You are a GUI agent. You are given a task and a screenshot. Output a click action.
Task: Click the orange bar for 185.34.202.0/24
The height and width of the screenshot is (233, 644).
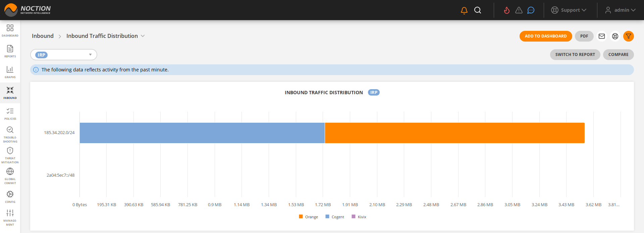[454, 133]
